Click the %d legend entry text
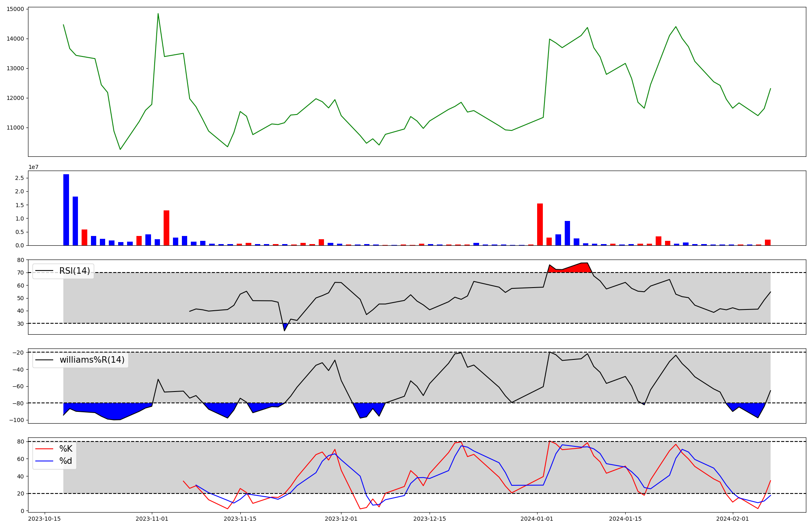Image resolution: width=812 pixels, height=528 pixels. tap(66, 461)
